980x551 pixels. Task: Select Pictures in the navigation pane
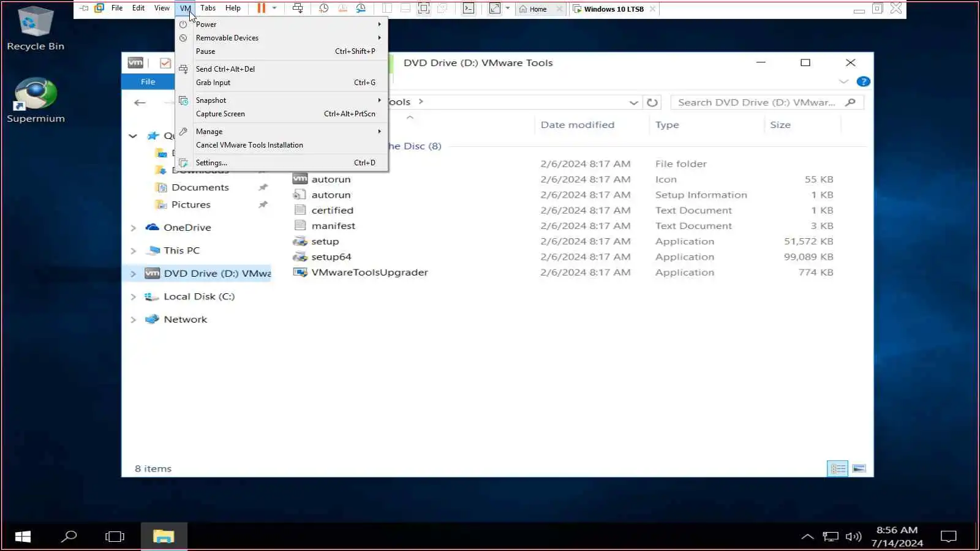(x=190, y=204)
